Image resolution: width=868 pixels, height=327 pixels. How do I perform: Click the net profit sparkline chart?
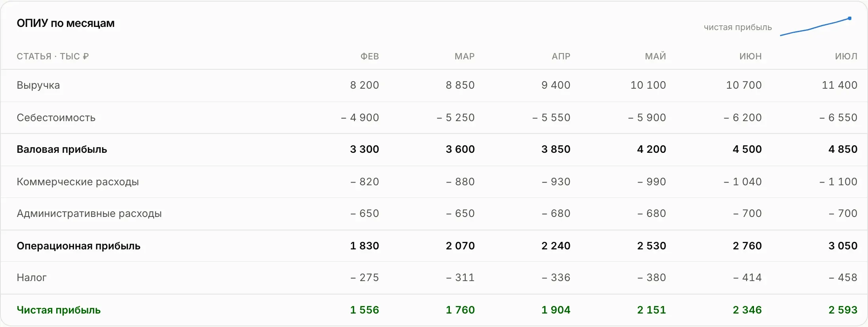[816, 27]
